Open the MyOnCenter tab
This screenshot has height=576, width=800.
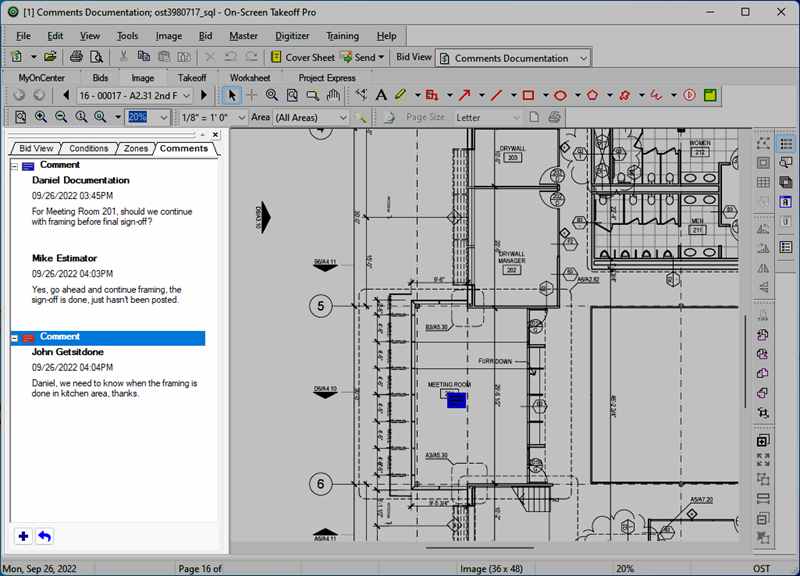(41, 78)
